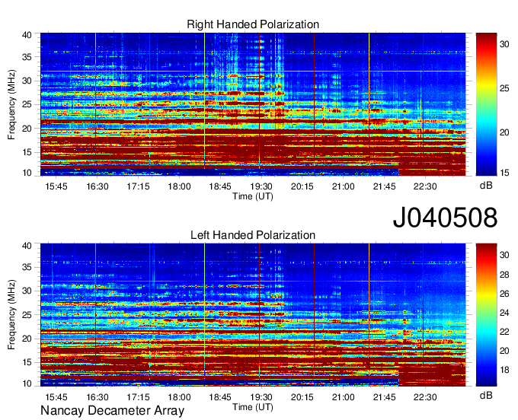Click the 18 value on bottom color bar

tap(504, 370)
